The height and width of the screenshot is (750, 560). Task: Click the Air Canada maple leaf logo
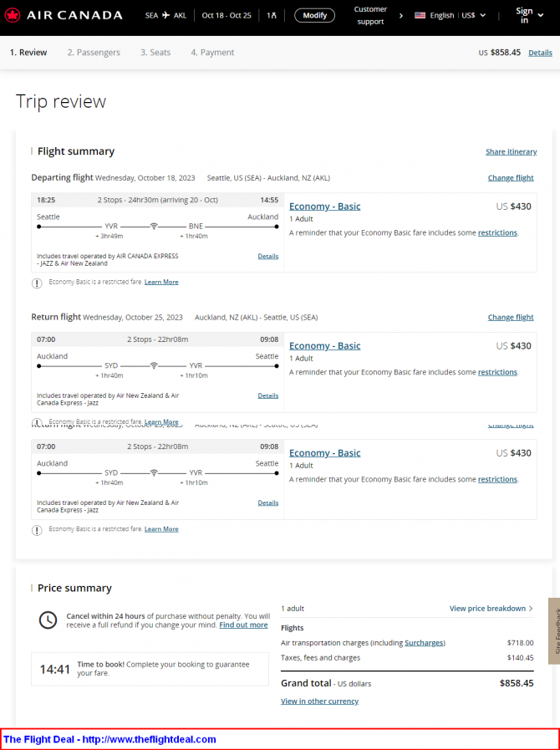pyautogui.click(x=13, y=15)
